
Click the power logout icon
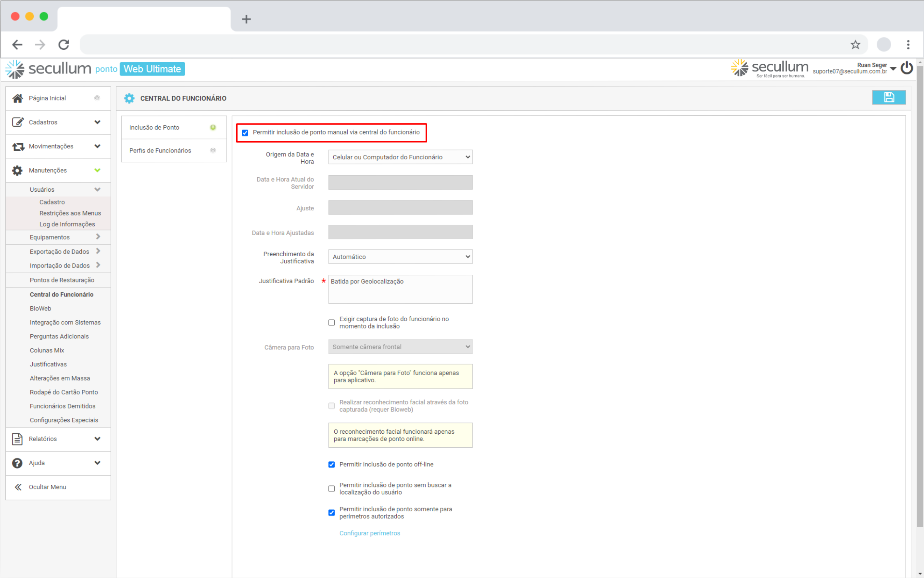(x=906, y=68)
